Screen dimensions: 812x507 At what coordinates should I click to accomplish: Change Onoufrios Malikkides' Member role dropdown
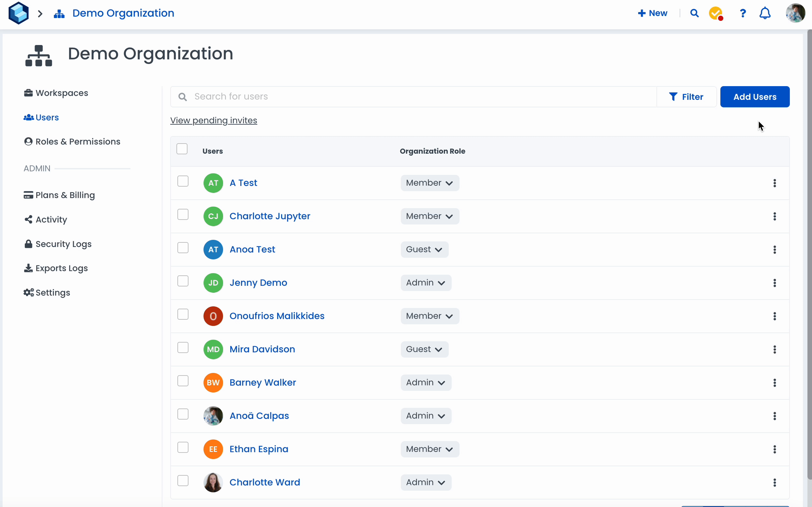pos(429,316)
